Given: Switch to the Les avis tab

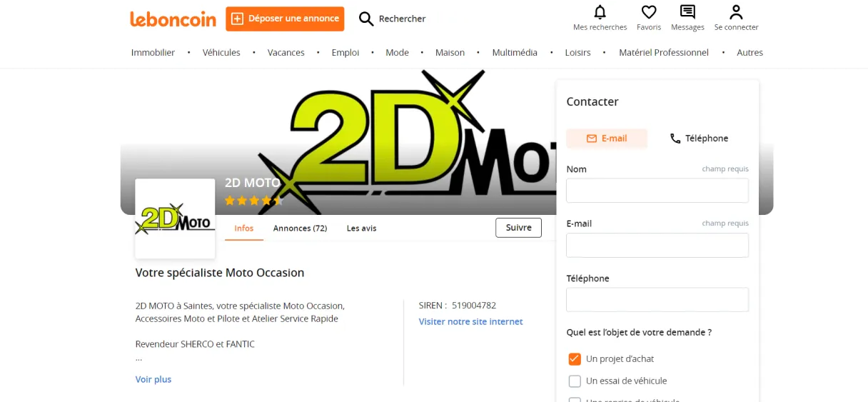Looking at the screenshot, I should pos(361,228).
